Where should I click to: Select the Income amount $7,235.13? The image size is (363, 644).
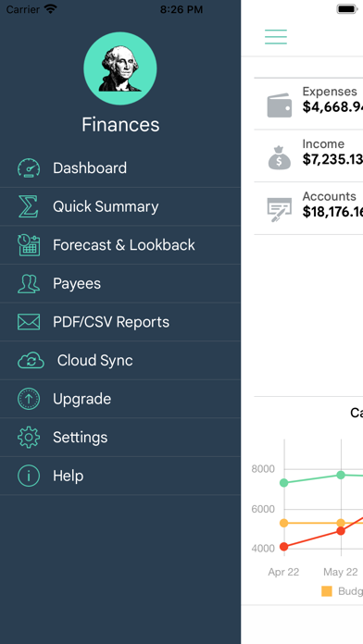pos(332,159)
